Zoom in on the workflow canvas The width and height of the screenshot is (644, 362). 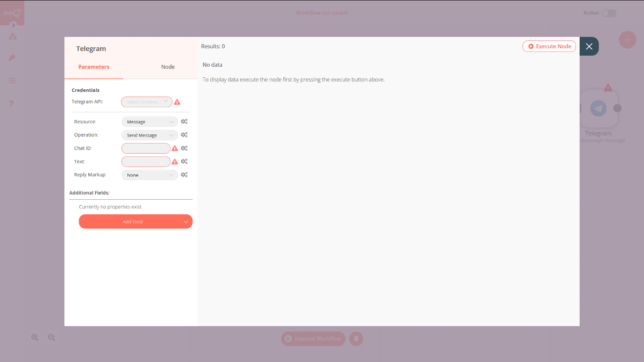click(35, 338)
